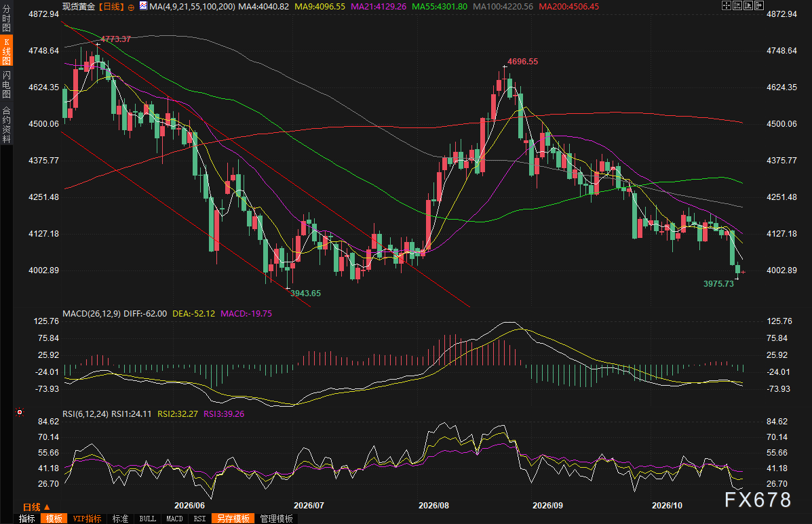Click the 另存模板 button
This screenshot has height=524, width=812.
click(x=233, y=519)
